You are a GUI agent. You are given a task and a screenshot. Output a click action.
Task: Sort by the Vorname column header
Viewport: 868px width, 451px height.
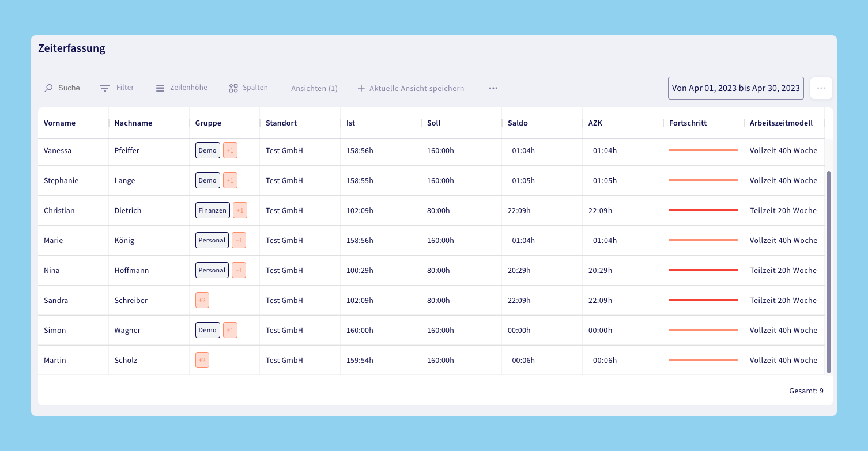pyautogui.click(x=59, y=123)
